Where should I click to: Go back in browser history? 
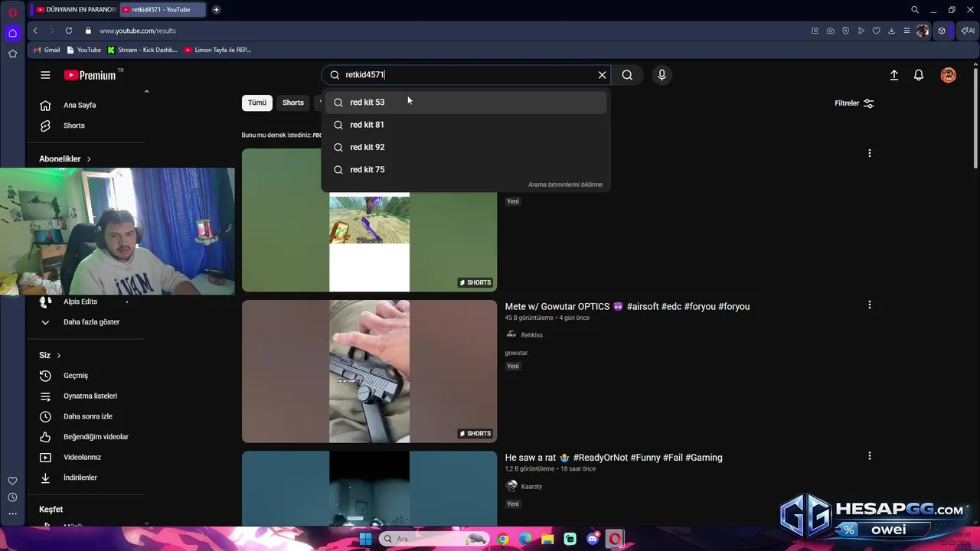35,31
